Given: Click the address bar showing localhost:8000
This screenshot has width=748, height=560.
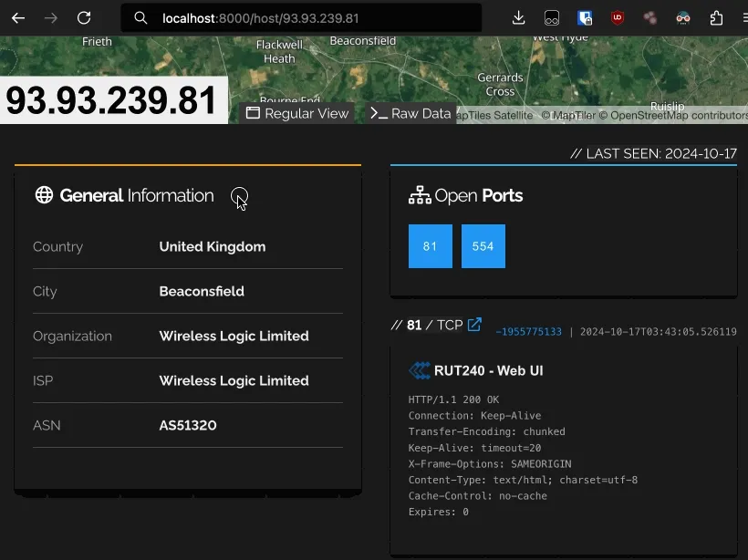Looking at the screenshot, I should point(301,17).
